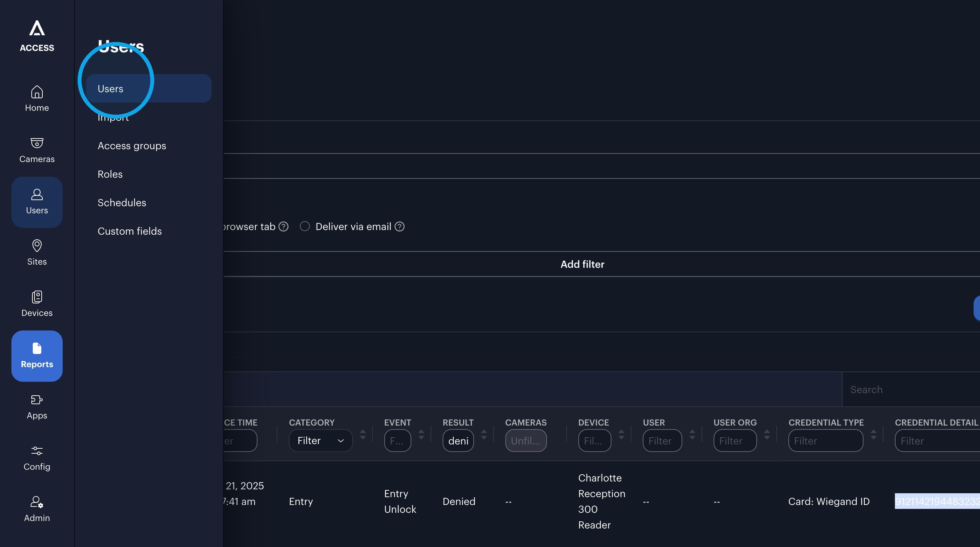
Task: Click the table Search field
Action: 911,390
